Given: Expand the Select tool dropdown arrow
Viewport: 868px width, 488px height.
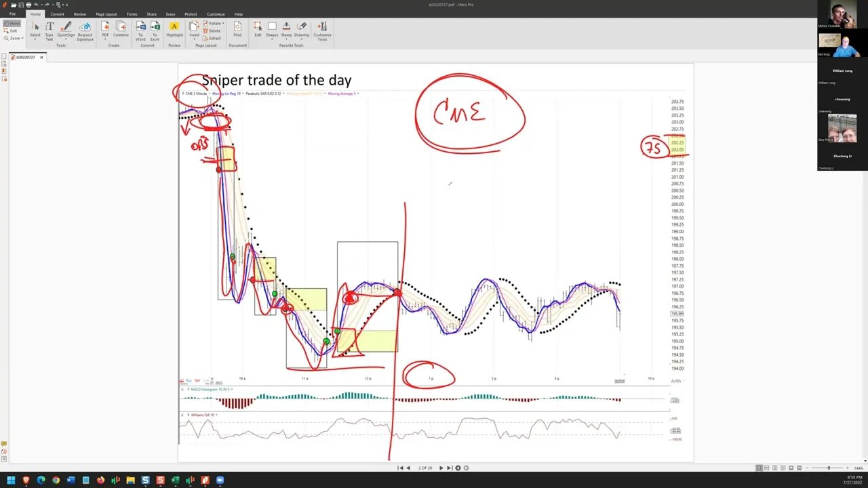Looking at the screenshot, I should click(35, 39).
